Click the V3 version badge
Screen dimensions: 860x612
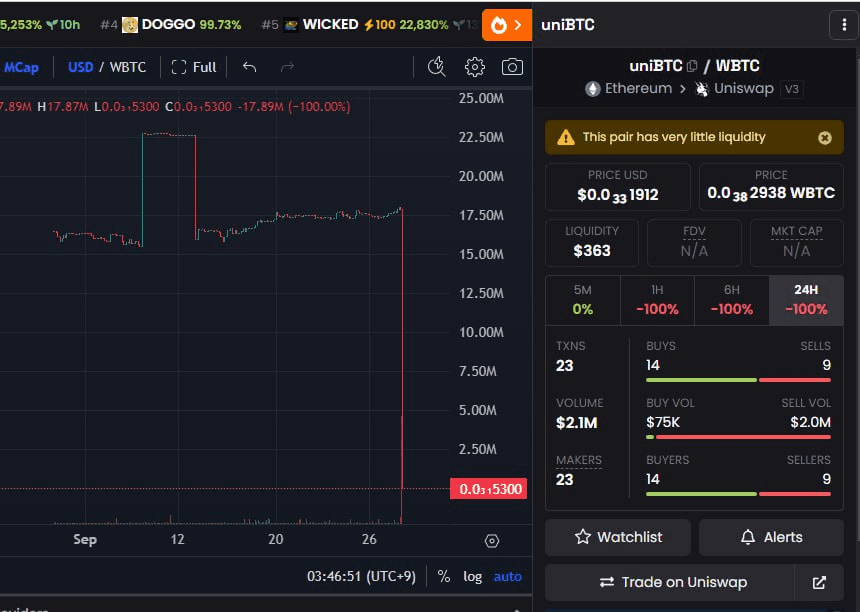[x=791, y=89]
